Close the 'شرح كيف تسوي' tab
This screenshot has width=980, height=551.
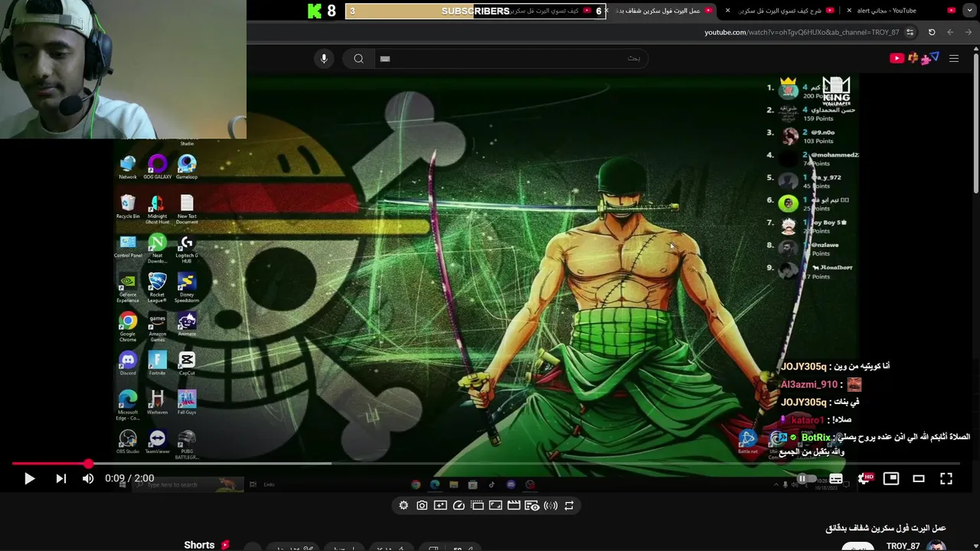point(727,11)
